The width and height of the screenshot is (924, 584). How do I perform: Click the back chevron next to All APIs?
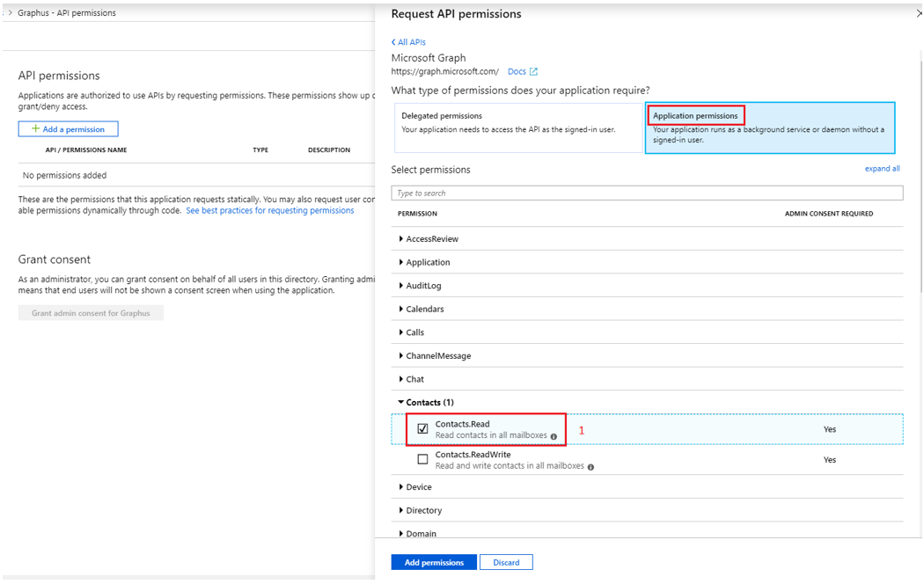(393, 42)
